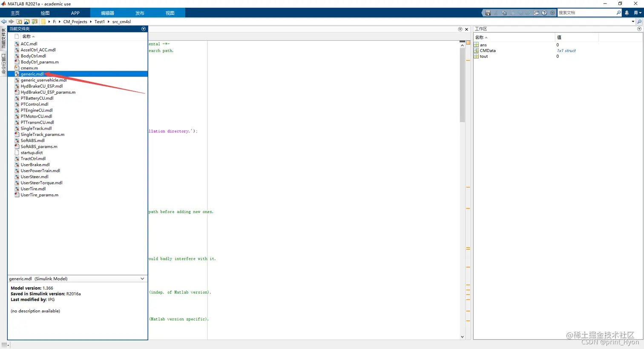Open the APP tab
644x349 pixels.
pyautogui.click(x=75, y=13)
